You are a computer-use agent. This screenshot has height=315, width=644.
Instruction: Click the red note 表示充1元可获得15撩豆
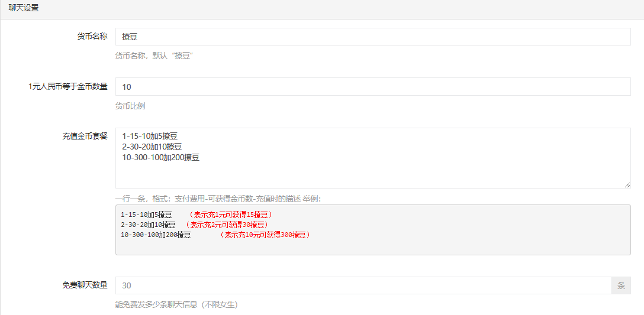coord(231,215)
